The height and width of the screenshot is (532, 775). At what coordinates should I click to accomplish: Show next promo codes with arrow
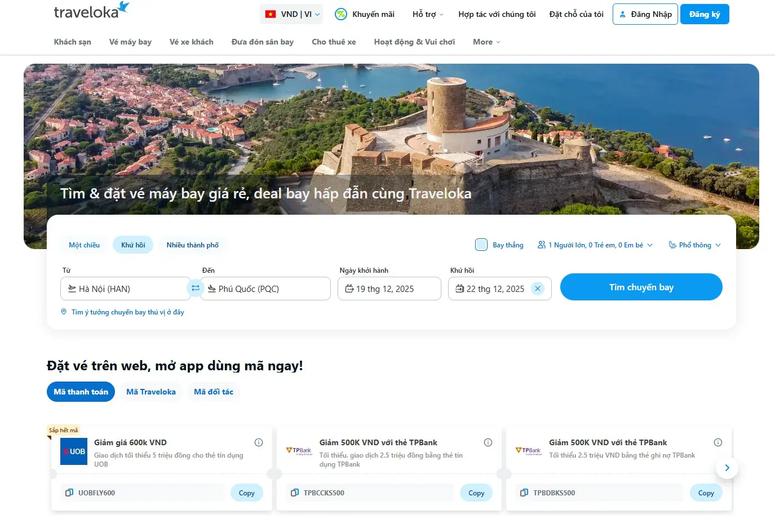click(727, 468)
